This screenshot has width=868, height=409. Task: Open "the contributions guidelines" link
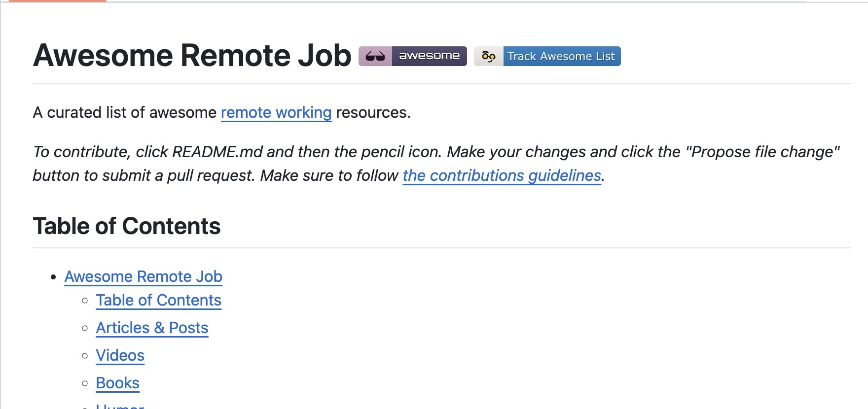(502, 175)
